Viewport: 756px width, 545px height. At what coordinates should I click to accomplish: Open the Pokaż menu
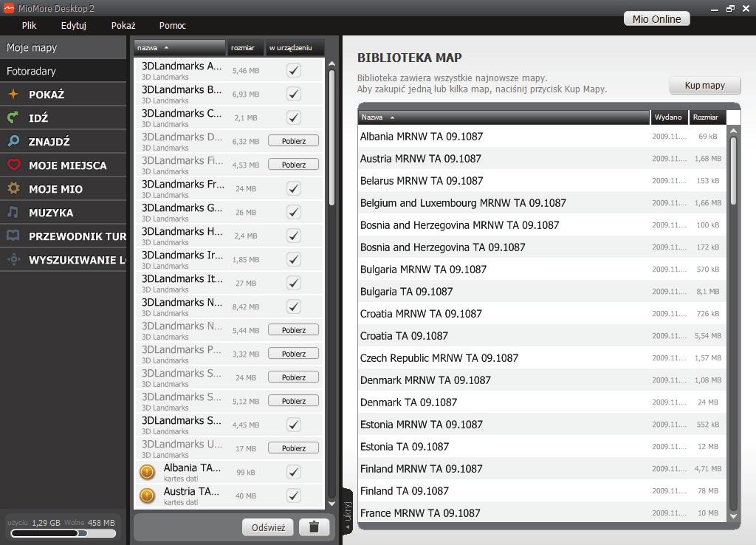pos(123,26)
